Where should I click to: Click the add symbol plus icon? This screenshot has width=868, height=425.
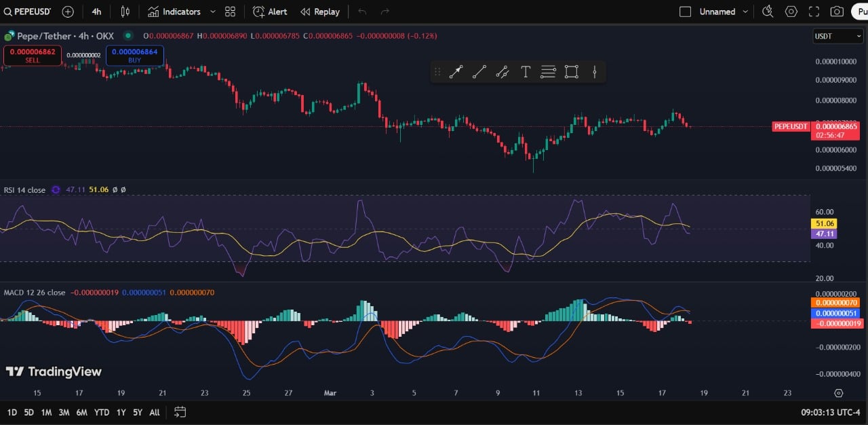point(68,12)
